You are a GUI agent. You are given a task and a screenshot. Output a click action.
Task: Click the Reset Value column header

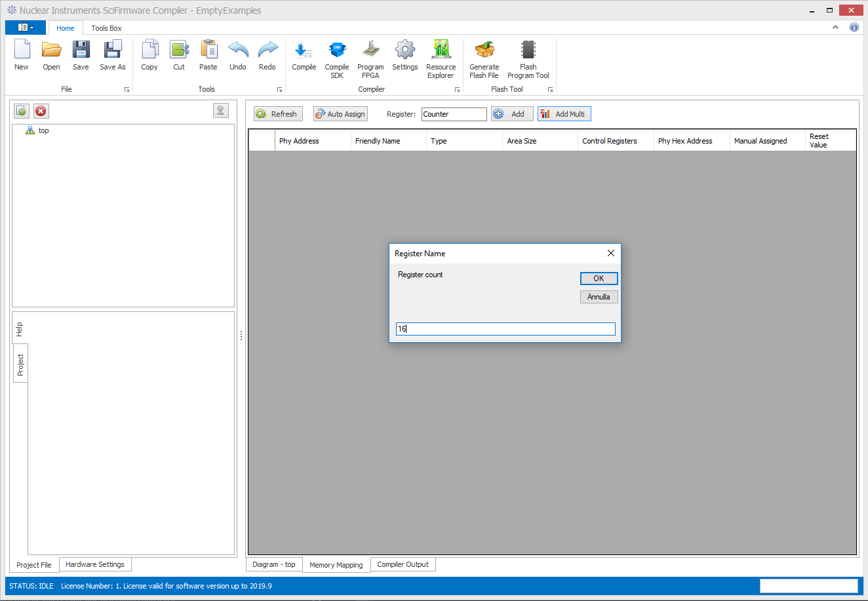pos(831,141)
